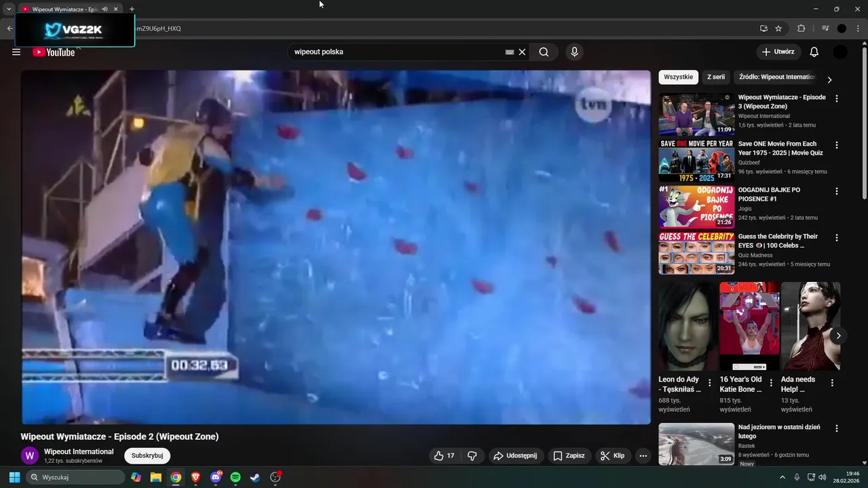Open a new browser tab with plus

point(132,9)
